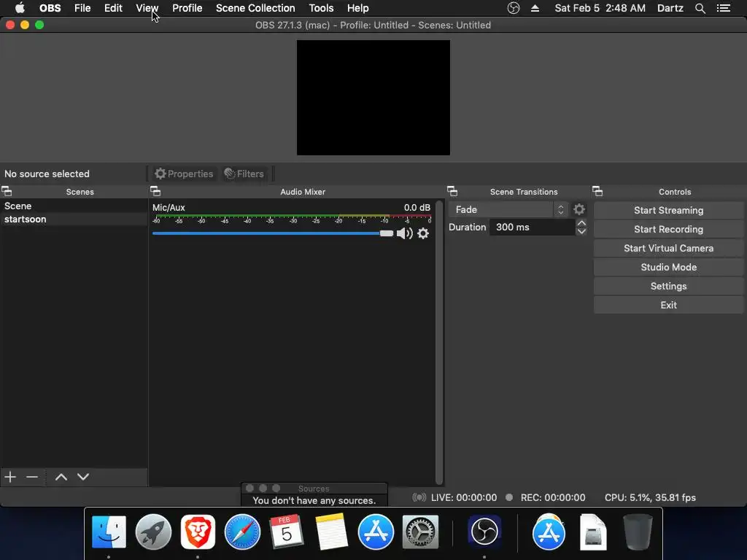
Task: Open blue App Store icon in dock
Action: pos(376,532)
